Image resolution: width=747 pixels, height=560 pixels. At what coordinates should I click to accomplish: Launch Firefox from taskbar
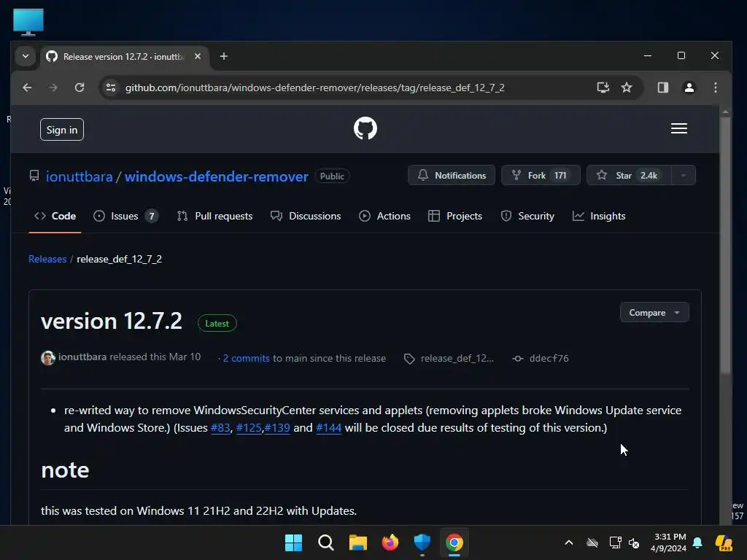(x=390, y=542)
